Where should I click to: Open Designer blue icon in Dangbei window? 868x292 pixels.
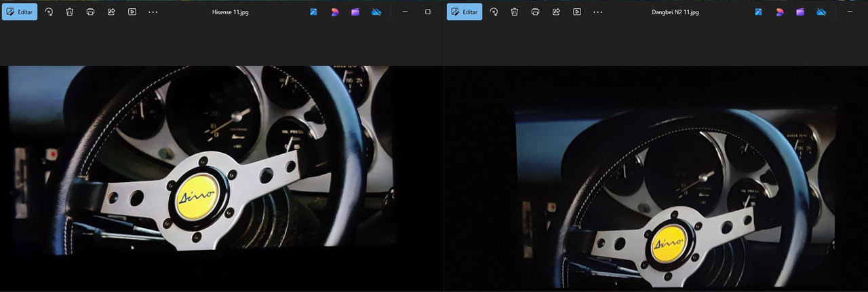point(759,12)
